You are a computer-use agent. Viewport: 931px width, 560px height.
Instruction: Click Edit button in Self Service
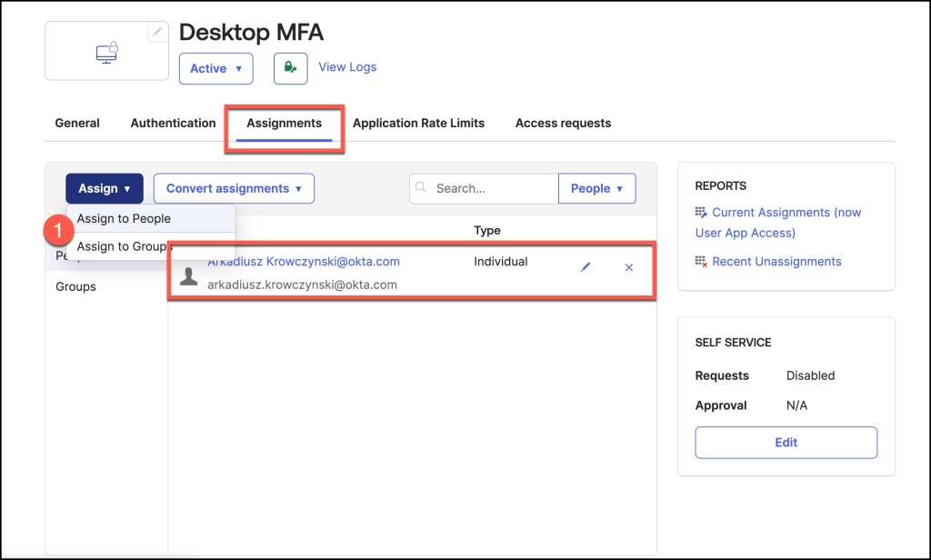(x=786, y=443)
